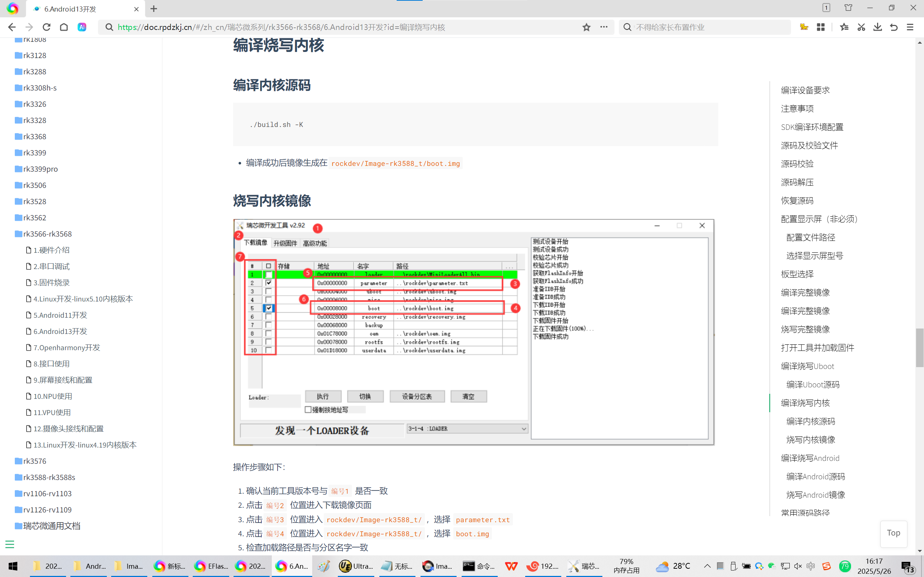The image size is (924, 577).
Task: Expand the 瑞芯微通用文档 folder
Action: tap(52, 526)
